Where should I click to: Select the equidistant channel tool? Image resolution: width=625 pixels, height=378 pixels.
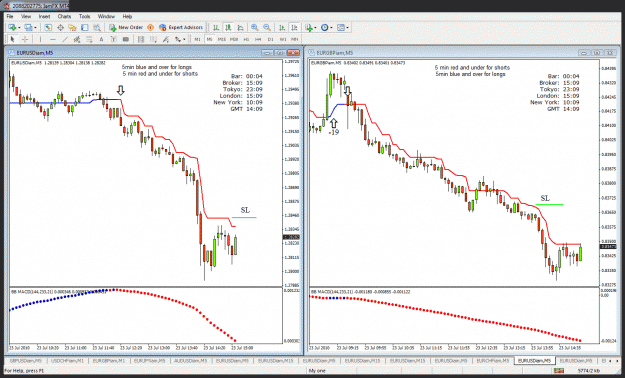(77, 39)
